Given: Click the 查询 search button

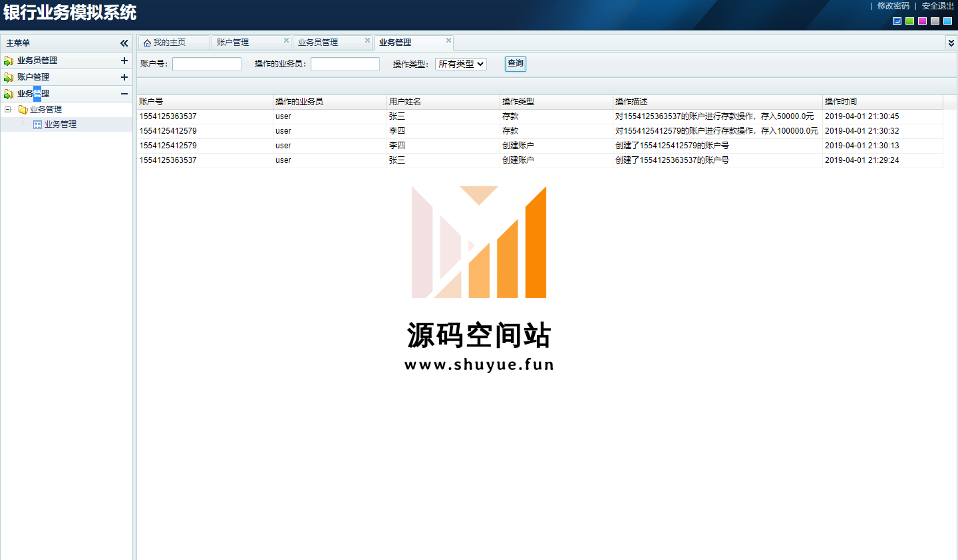Looking at the screenshot, I should tap(516, 64).
